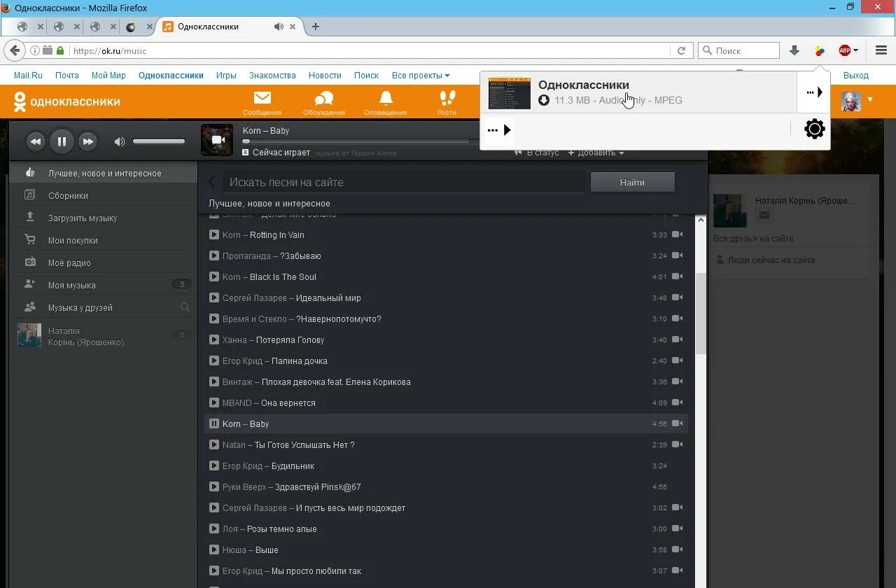Search friends' music magnifier icon
The height and width of the screenshot is (588, 896).
point(185,307)
